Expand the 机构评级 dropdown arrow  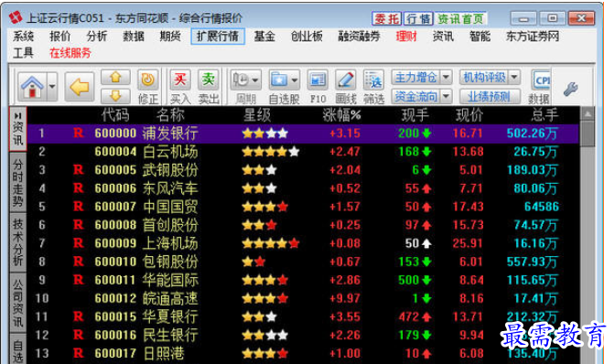(x=514, y=77)
